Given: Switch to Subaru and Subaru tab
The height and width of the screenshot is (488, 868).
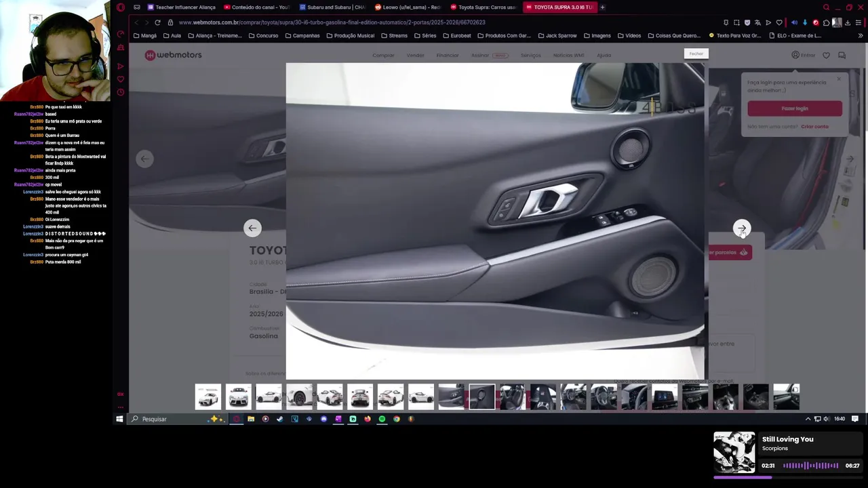Looking at the screenshot, I should point(332,7).
